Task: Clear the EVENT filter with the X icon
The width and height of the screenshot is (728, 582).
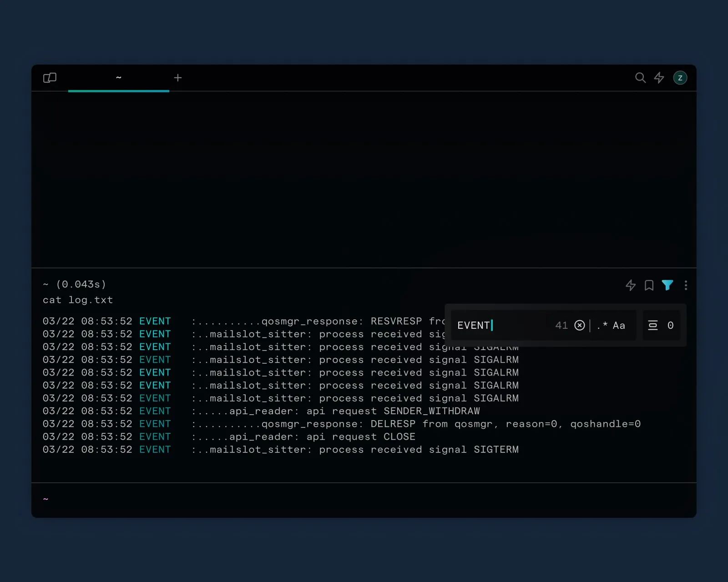Action: (x=579, y=325)
